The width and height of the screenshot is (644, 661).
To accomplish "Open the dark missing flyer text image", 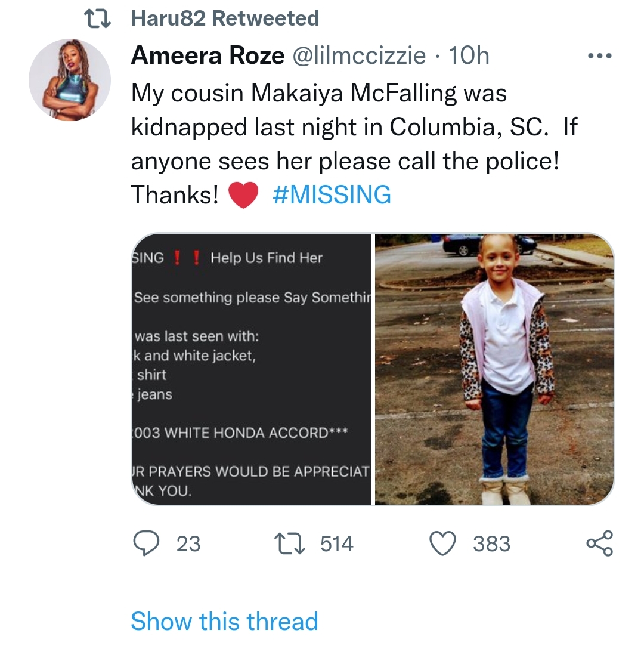I will [x=252, y=369].
